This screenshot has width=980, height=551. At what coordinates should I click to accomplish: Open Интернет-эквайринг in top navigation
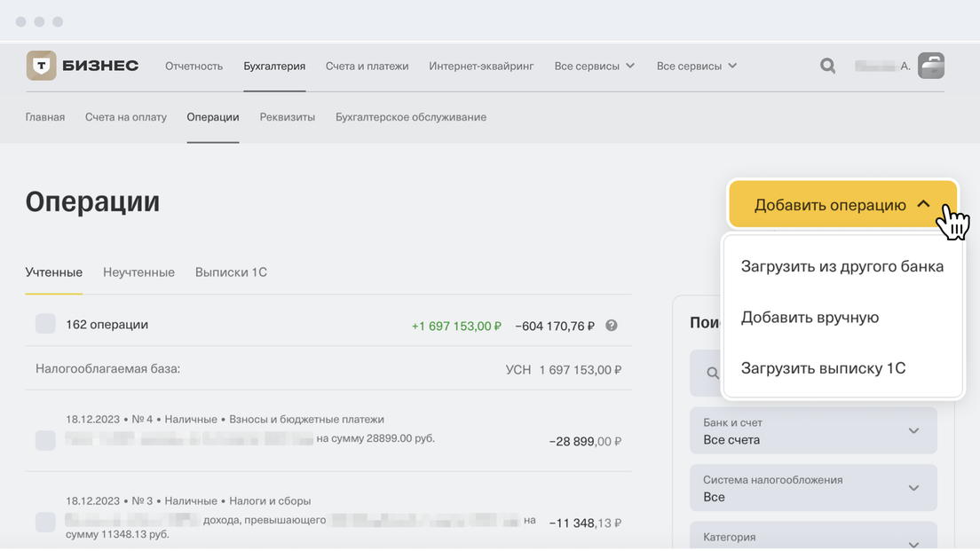pyautogui.click(x=481, y=66)
